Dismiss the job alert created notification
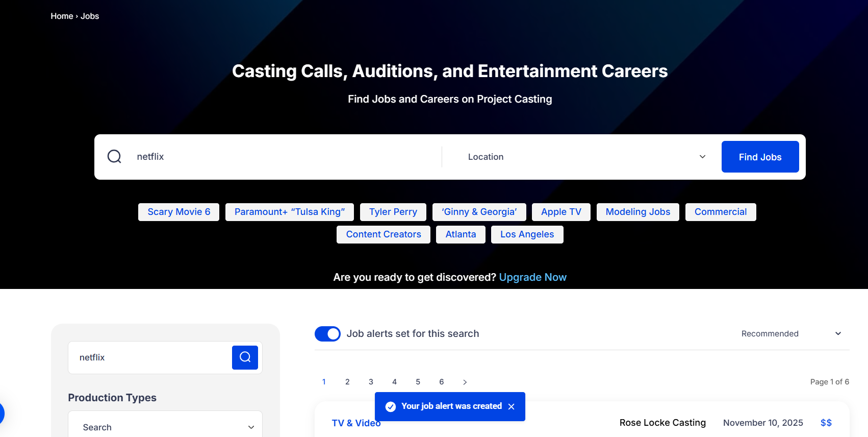Viewport: 868px width, 437px height. (x=512, y=407)
